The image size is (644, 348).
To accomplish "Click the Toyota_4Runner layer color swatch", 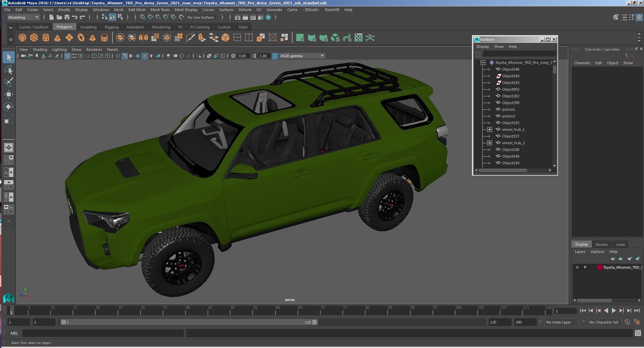I will coord(600,267).
